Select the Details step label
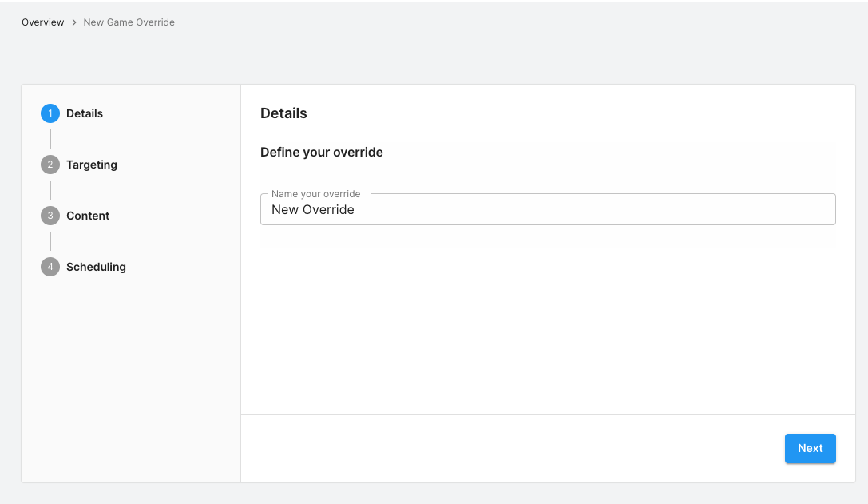Image resolution: width=868 pixels, height=504 pixels. 85,113
